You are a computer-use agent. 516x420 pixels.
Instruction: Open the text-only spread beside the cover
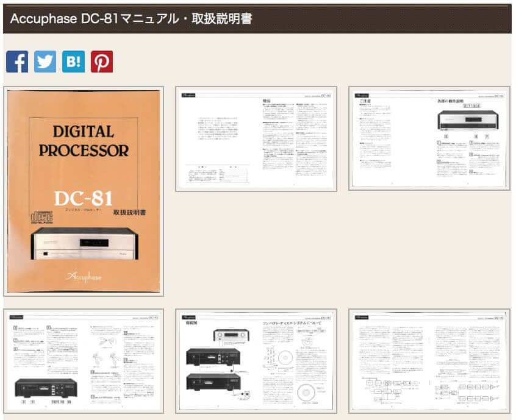[x=256, y=139]
